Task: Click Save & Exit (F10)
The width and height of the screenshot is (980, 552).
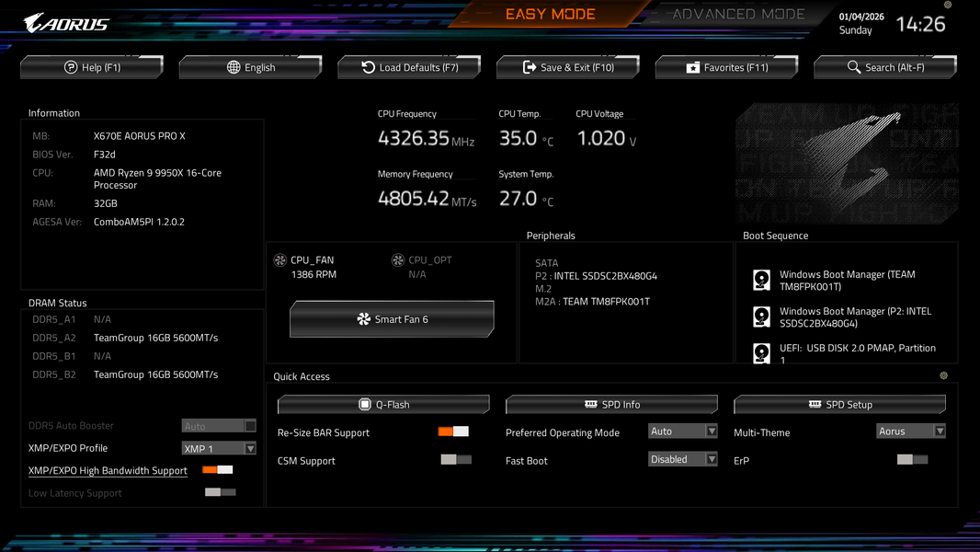Action: [568, 67]
